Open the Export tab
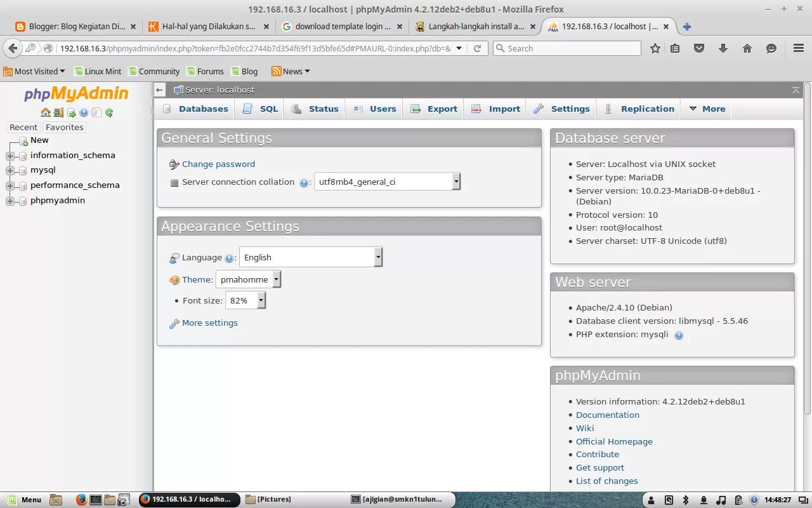Viewport: 812px width, 508px height. click(x=434, y=109)
